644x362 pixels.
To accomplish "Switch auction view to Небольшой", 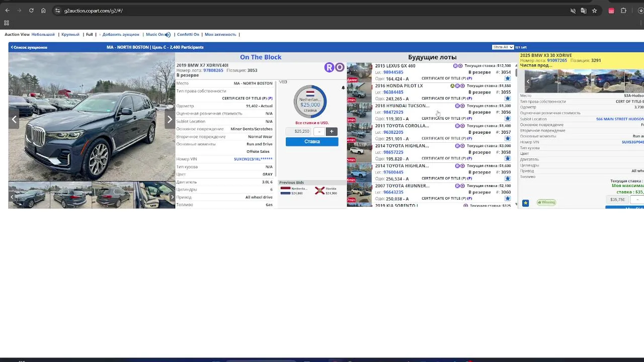I will tap(43, 35).
